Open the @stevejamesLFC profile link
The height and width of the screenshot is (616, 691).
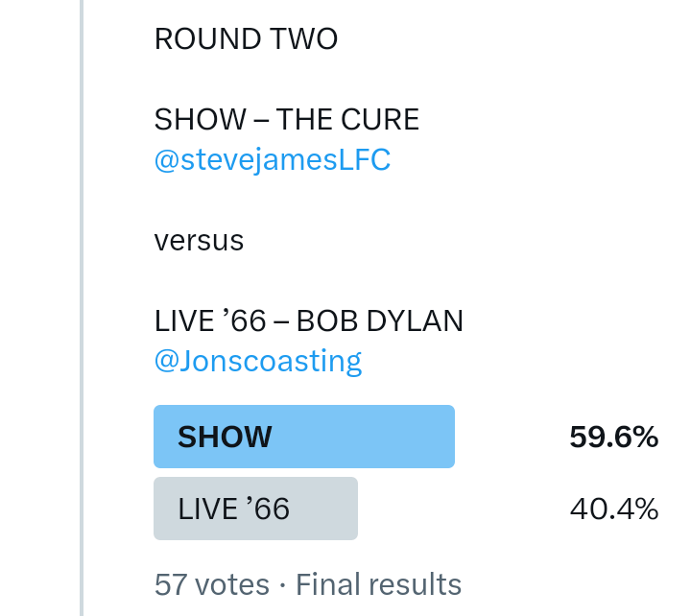272,159
